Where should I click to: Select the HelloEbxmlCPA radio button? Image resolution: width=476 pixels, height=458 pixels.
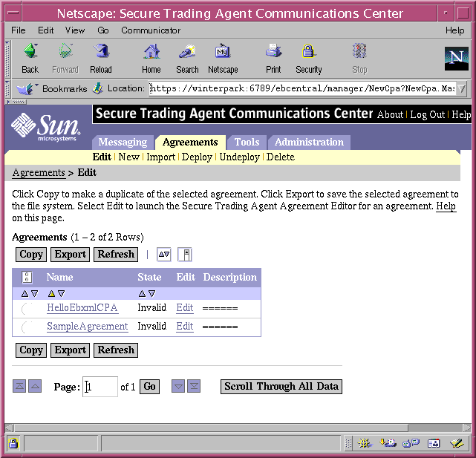coord(27,308)
